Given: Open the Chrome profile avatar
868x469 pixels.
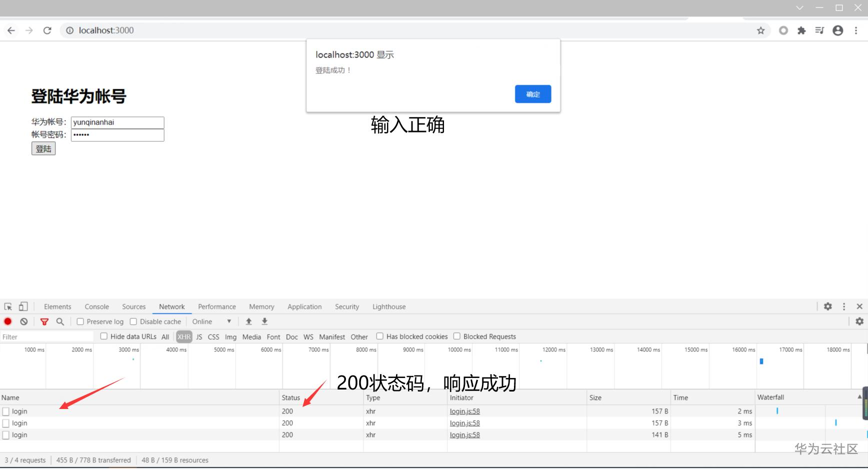Looking at the screenshot, I should [838, 30].
